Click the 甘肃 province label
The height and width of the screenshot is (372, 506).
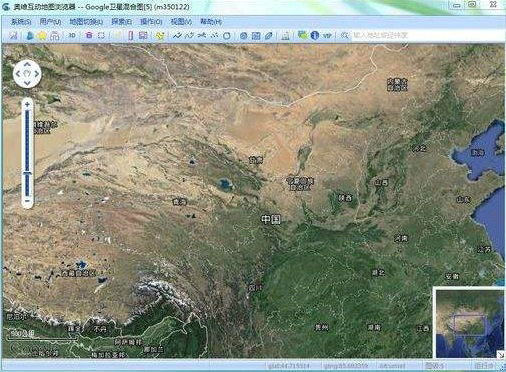(256, 160)
